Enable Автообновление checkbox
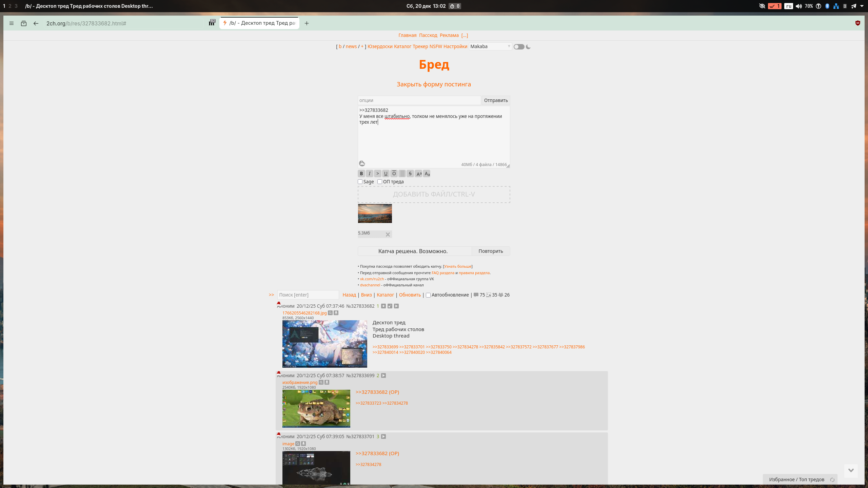The width and height of the screenshot is (868, 488). pyautogui.click(x=428, y=295)
